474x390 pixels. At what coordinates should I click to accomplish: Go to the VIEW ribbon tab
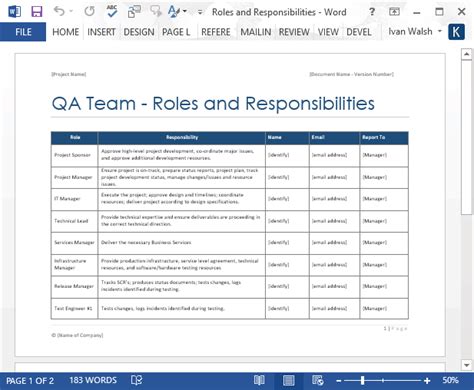point(328,32)
